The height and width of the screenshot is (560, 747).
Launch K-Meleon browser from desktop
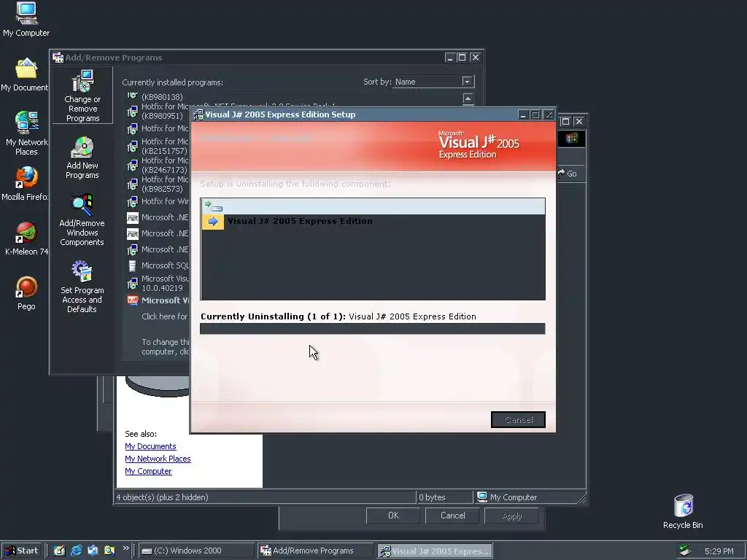click(26, 238)
